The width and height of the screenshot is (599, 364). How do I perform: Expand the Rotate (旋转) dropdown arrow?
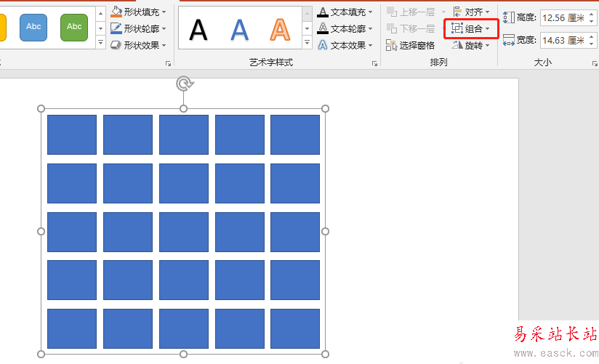(488, 46)
